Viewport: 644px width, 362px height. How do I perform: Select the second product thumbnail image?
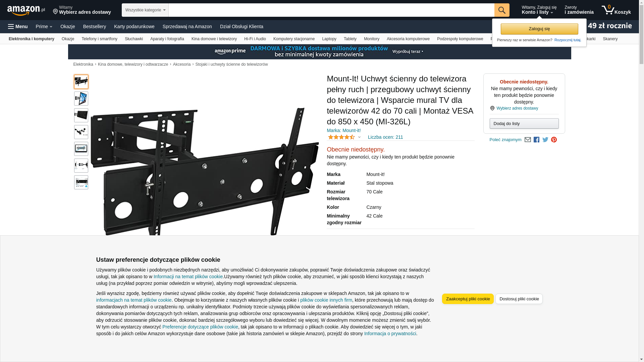(81, 99)
